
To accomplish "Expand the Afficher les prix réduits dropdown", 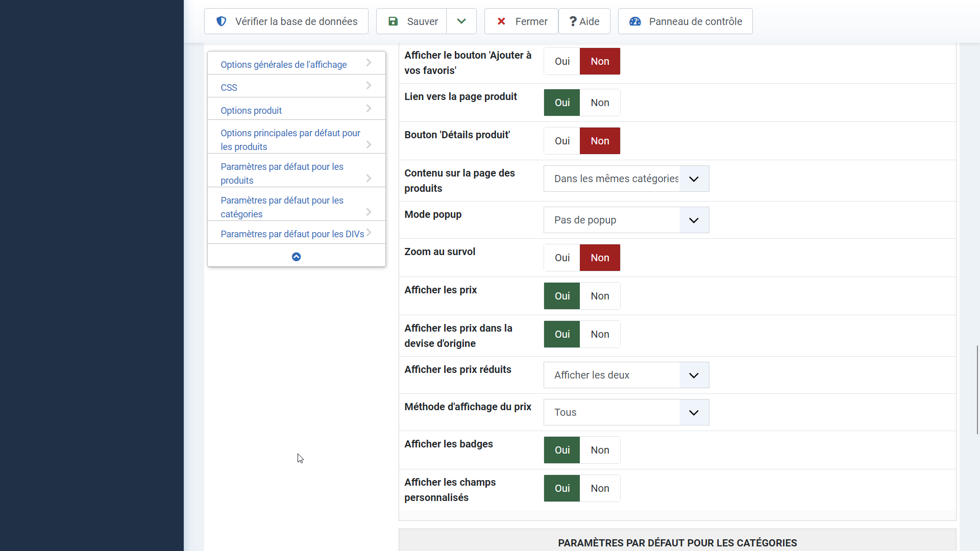I will pos(626,375).
